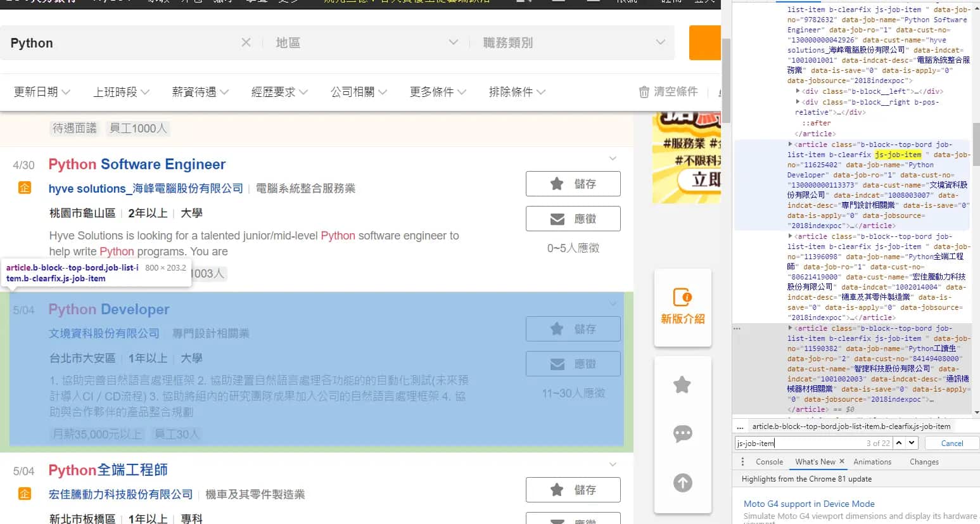Open the chat bubble icon in sidebar
This screenshot has height=524, width=980.
tap(682, 434)
